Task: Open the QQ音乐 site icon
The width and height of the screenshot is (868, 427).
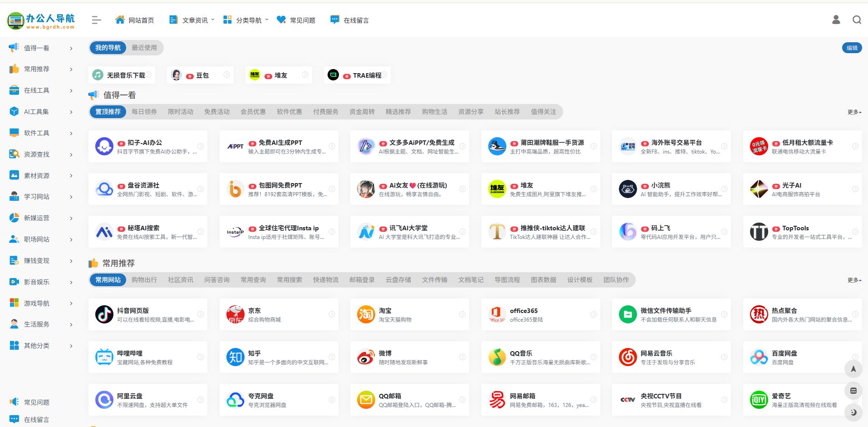Action: pos(497,357)
